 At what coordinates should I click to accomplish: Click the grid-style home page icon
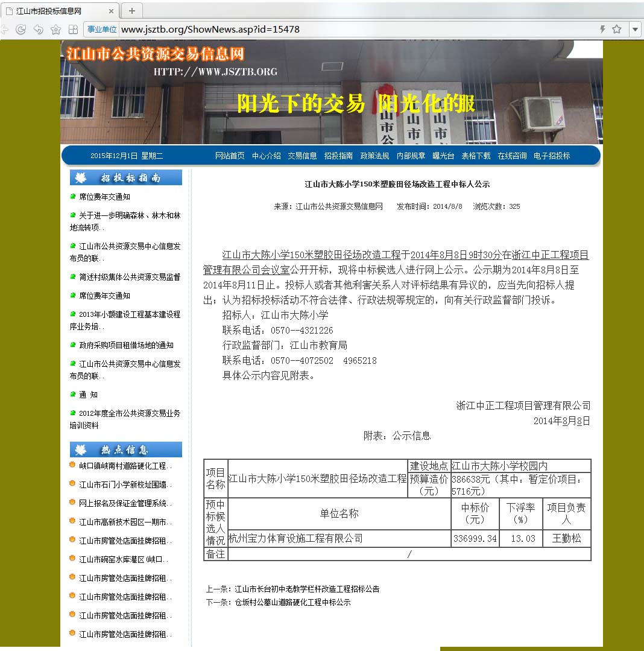point(73,29)
